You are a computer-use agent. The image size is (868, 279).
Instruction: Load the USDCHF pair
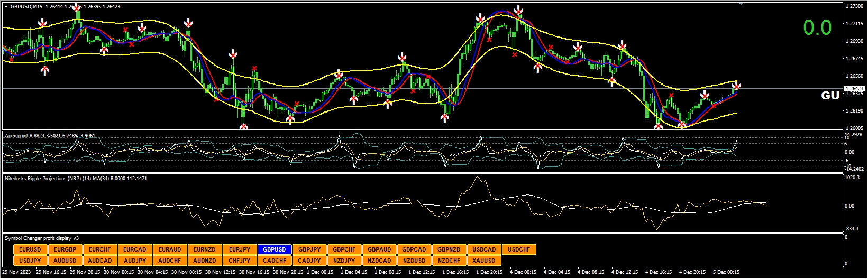pyautogui.click(x=519, y=249)
